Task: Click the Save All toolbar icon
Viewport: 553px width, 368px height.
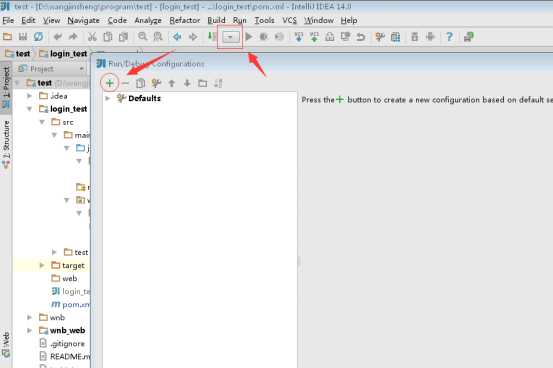Action: [x=23, y=36]
